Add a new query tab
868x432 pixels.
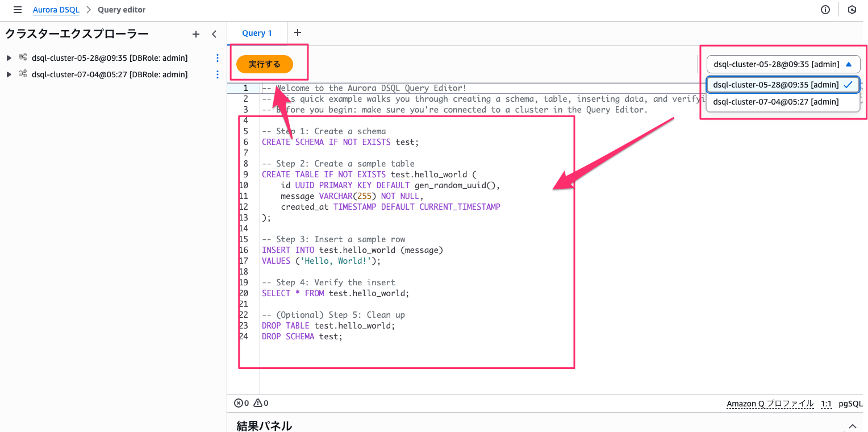tap(298, 33)
